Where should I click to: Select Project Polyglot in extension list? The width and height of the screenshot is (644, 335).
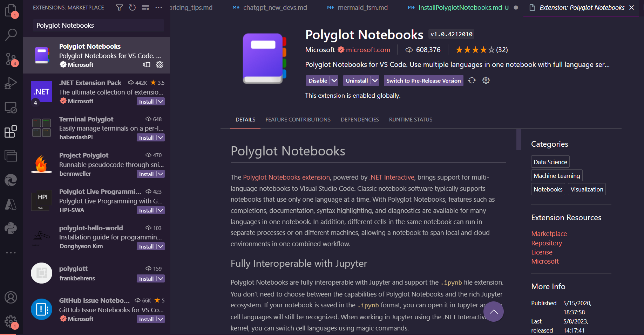[96, 164]
